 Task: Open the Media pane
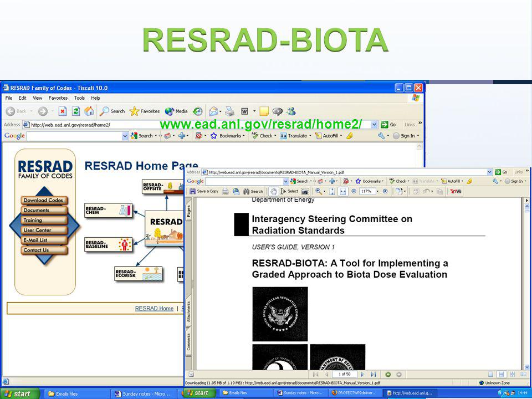[x=176, y=111]
